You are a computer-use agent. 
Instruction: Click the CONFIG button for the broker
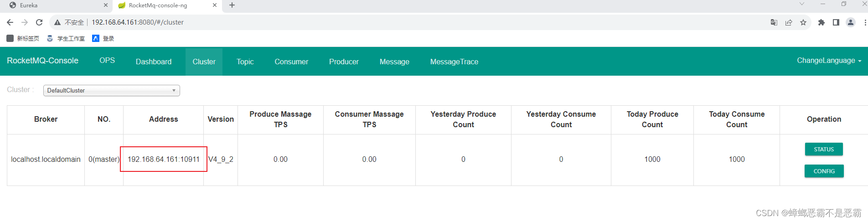click(824, 171)
